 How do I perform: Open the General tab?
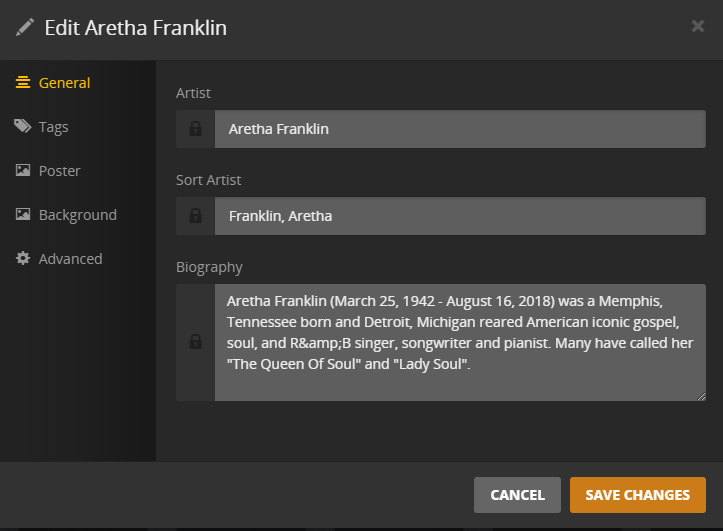coord(64,83)
